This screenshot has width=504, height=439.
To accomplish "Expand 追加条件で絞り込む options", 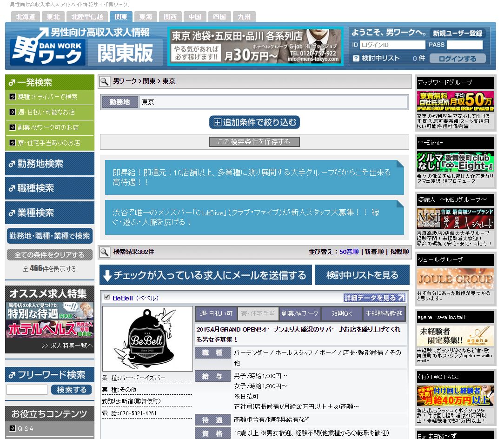I will (254, 122).
